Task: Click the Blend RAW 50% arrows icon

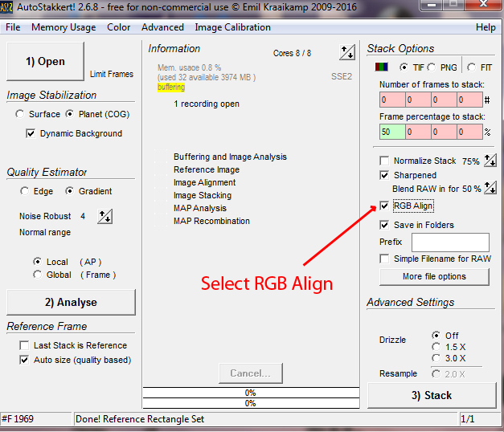Action: [488, 189]
